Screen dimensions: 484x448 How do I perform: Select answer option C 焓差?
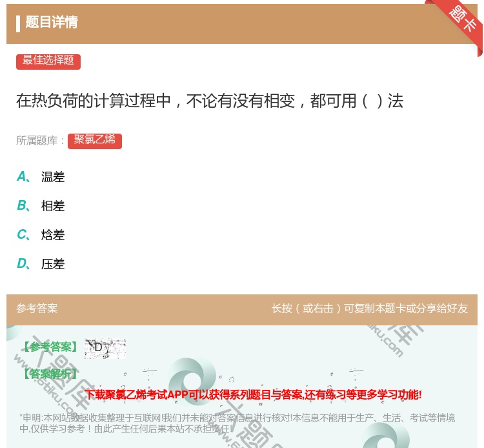coord(41,235)
